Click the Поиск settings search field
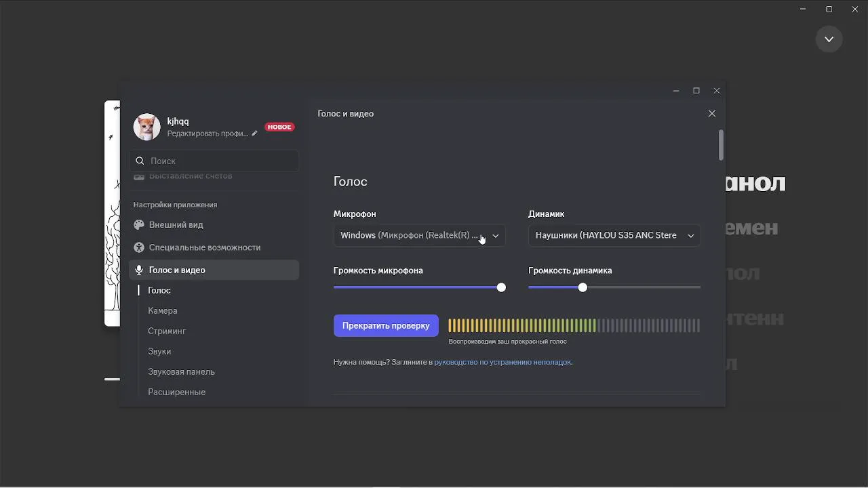Viewport: 868px width, 488px height. click(220, 161)
